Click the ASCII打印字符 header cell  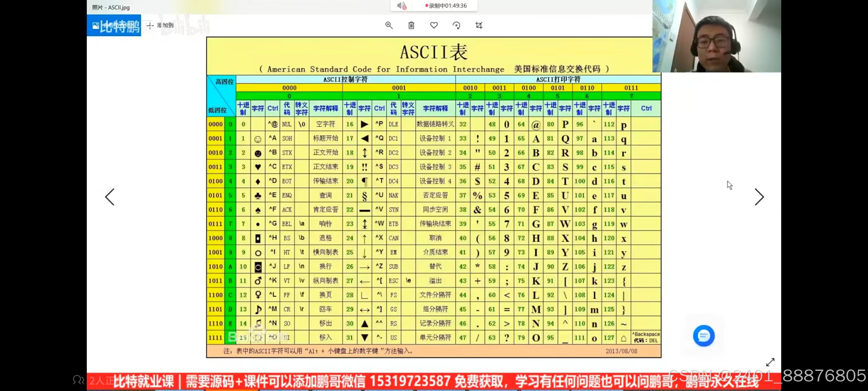[x=558, y=80]
